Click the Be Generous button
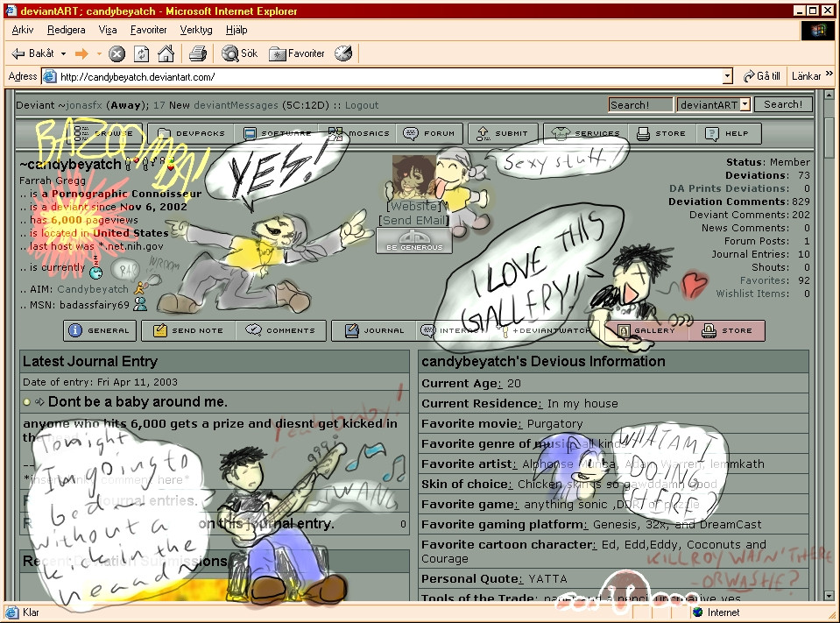This screenshot has width=840, height=623. point(414,240)
